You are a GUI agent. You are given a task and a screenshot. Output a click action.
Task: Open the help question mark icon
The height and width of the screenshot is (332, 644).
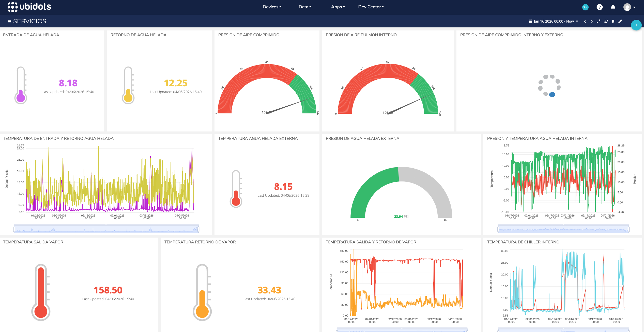point(600,7)
